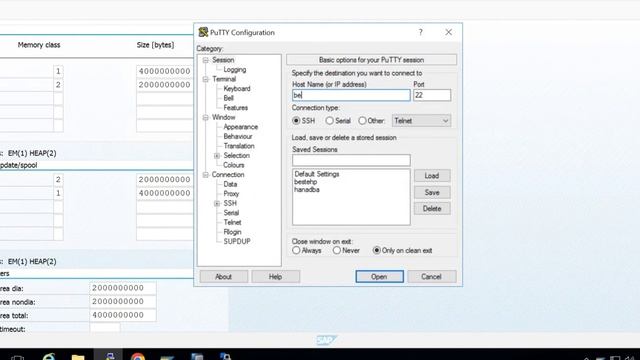Click the Delete session button
640x360 pixels.
tap(432, 209)
